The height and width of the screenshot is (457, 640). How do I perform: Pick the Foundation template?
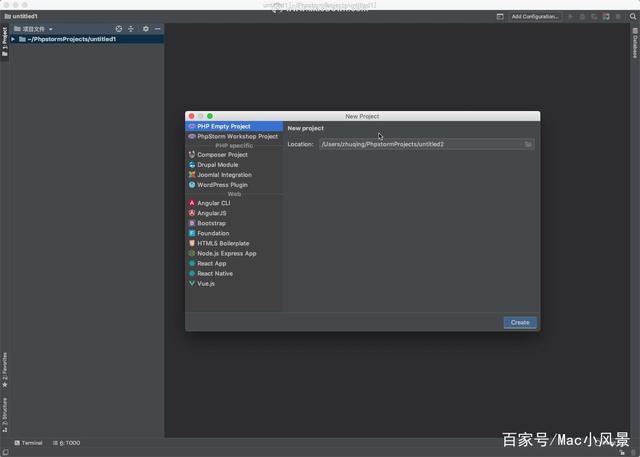coord(234,233)
